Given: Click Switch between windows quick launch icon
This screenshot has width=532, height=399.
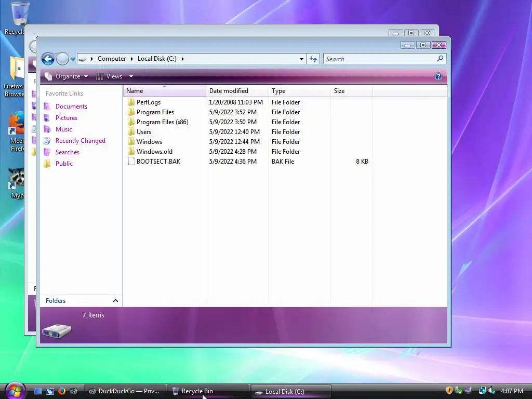Looking at the screenshot, I should click(49, 391).
